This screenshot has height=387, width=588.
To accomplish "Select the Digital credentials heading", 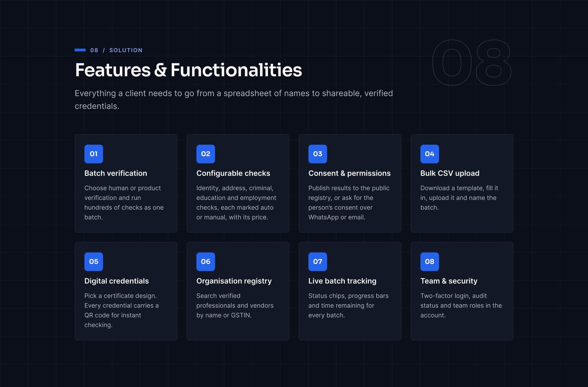I will pyautogui.click(x=116, y=281).
